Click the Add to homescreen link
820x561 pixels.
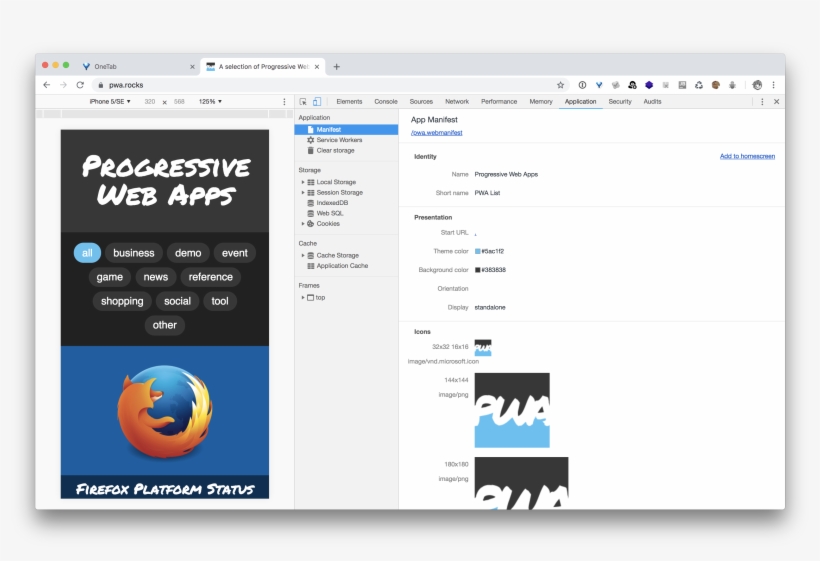tap(747, 156)
